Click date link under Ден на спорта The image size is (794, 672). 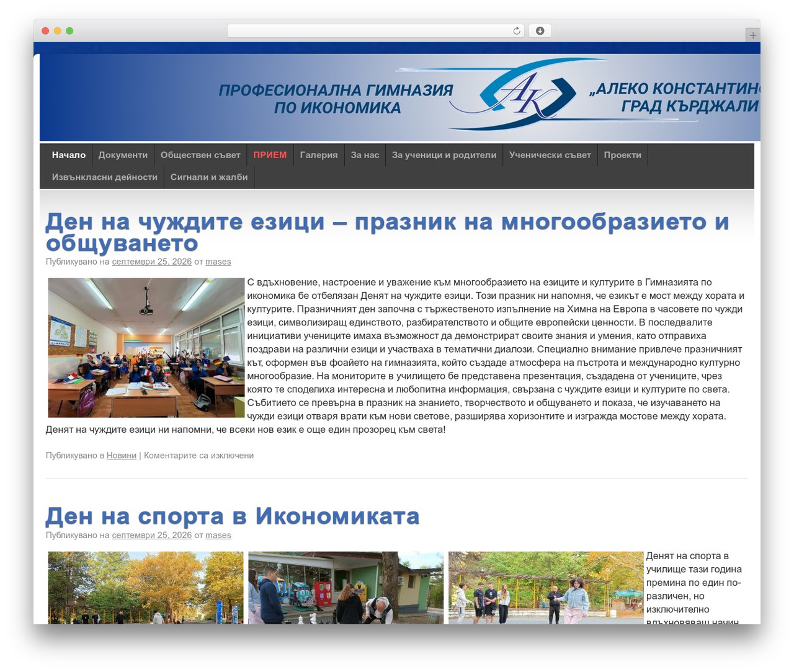pyautogui.click(x=152, y=535)
